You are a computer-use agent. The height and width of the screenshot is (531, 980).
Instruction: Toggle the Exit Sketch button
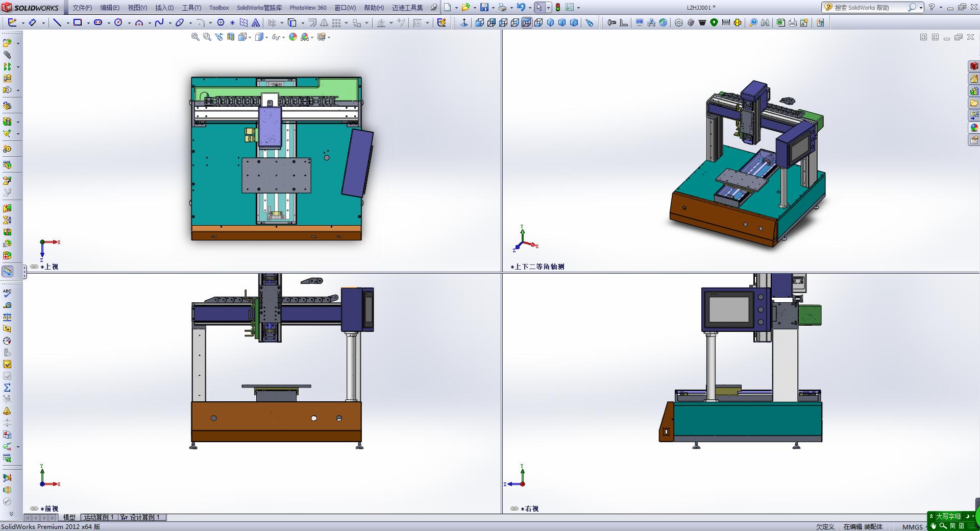click(12, 22)
